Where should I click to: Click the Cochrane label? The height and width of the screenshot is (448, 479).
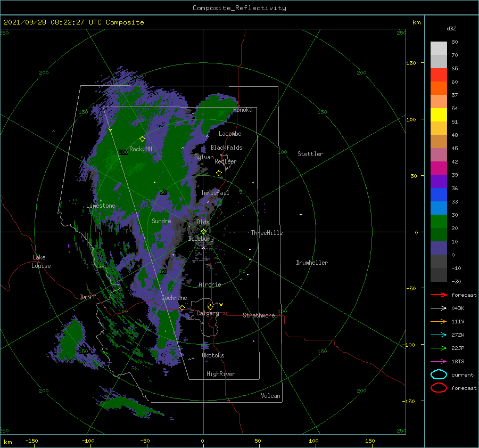(174, 298)
